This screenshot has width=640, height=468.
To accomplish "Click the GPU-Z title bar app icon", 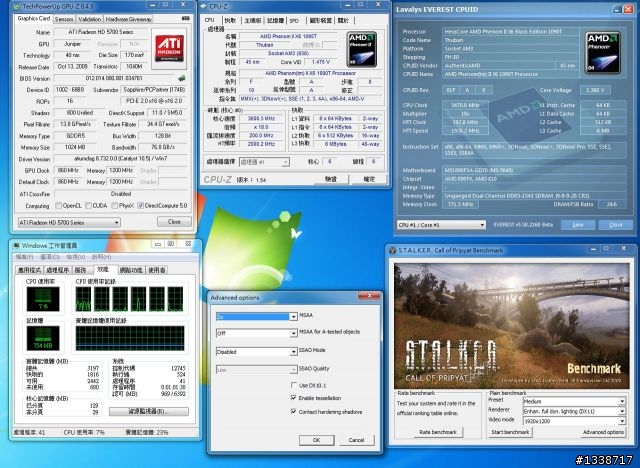I will [x=17, y=7].
